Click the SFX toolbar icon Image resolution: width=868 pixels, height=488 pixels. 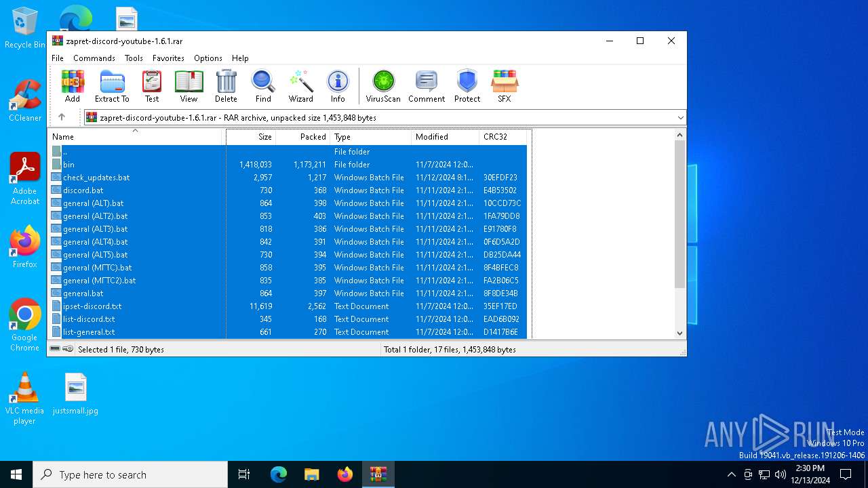click(505, 86)
